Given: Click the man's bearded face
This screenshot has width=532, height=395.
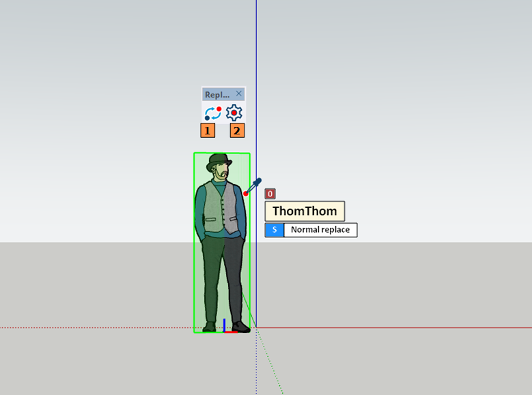Looking at the screenshot, I should pos(220,173).
